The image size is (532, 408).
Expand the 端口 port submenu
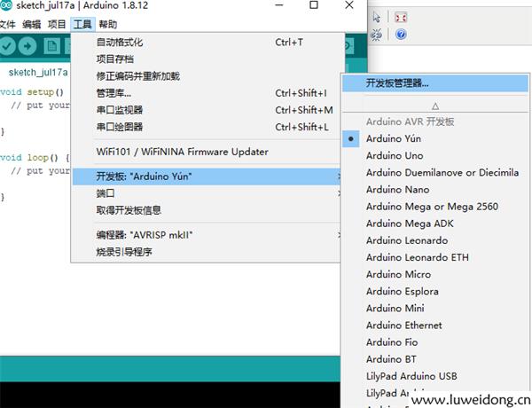point(207,193)
